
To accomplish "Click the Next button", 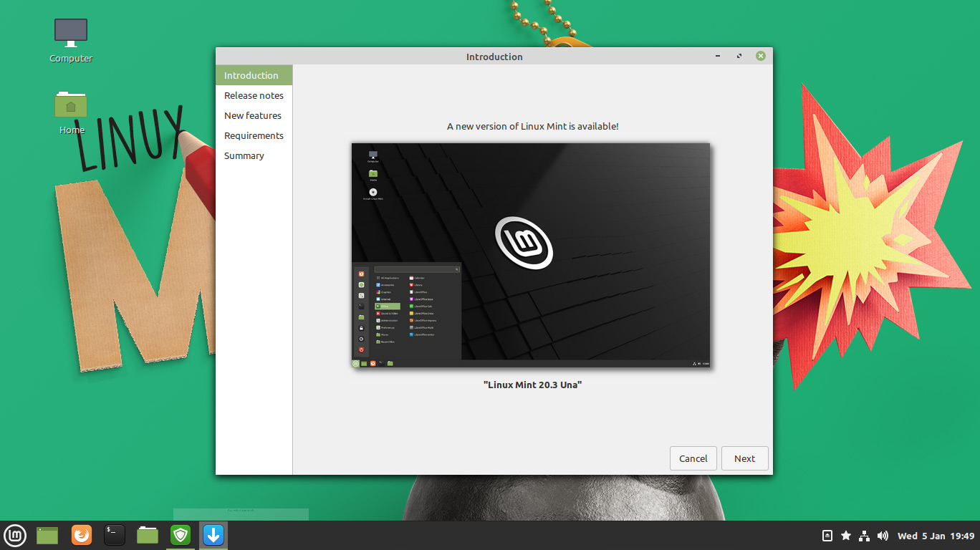I will pos(745,458).
